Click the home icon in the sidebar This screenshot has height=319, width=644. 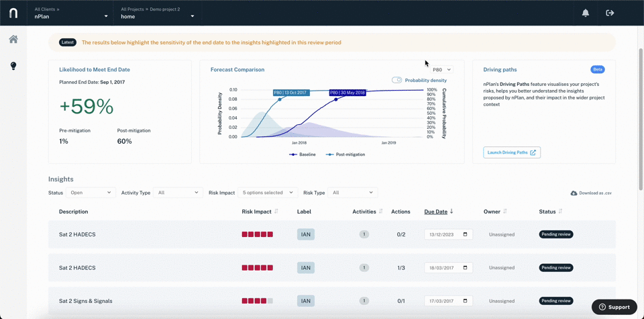point(13,40)
